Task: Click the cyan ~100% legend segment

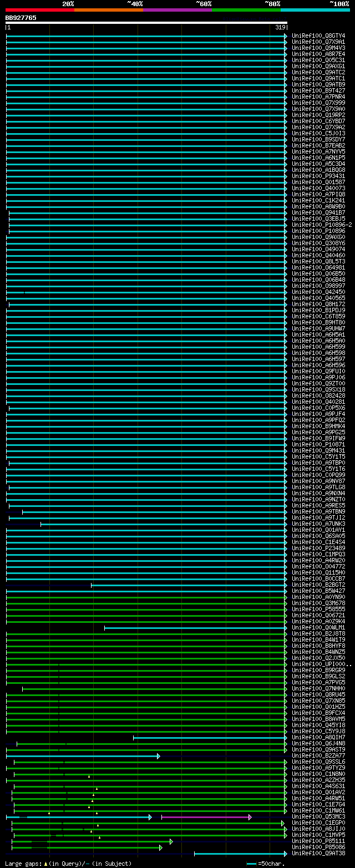Action: [315, 10]
